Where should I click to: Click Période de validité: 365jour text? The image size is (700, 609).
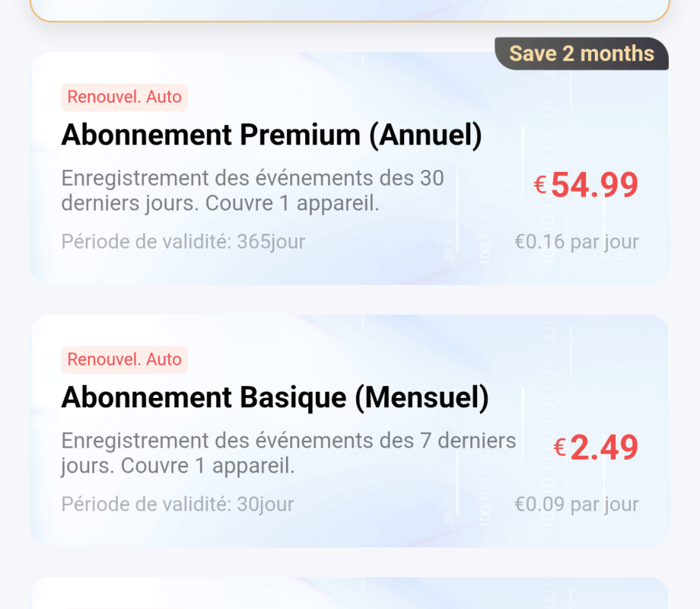tap(183, 242)
